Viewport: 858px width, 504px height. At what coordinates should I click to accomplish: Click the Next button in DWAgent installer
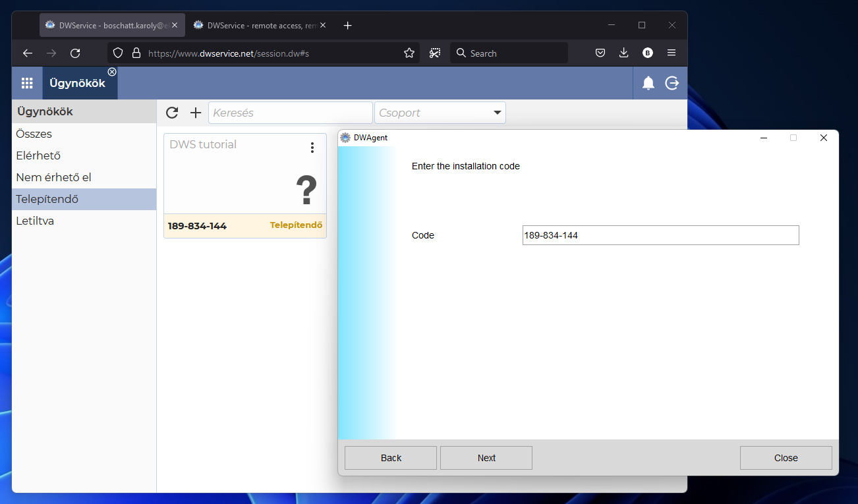click(486, 458)
